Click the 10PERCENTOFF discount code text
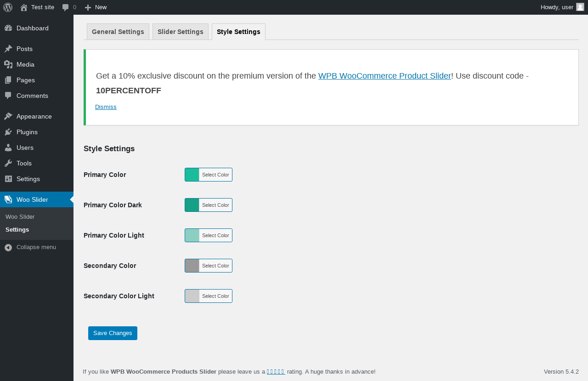This screenshot has width=588, height=381. 129,91
